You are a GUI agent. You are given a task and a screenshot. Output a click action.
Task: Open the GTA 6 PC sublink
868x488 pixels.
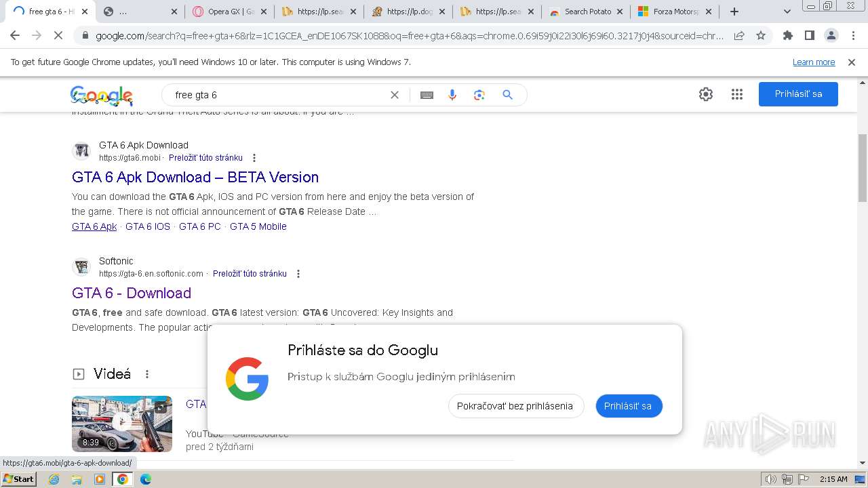click(x=200, y=226)
